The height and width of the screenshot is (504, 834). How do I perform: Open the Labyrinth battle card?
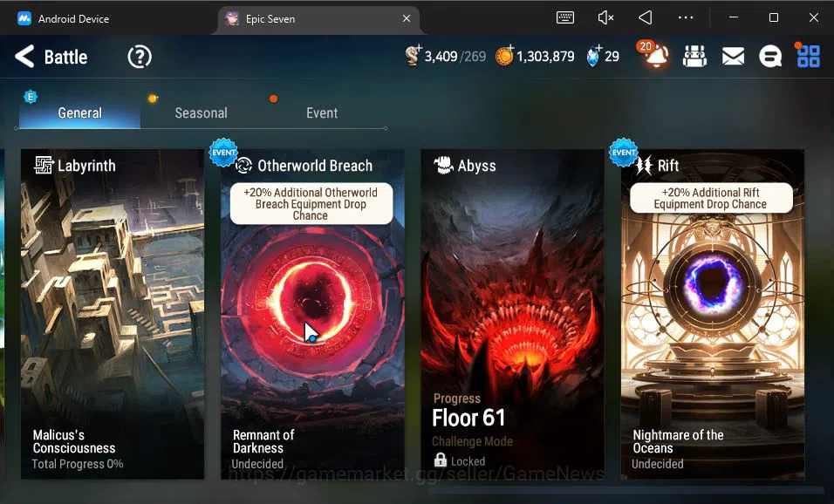113,314
